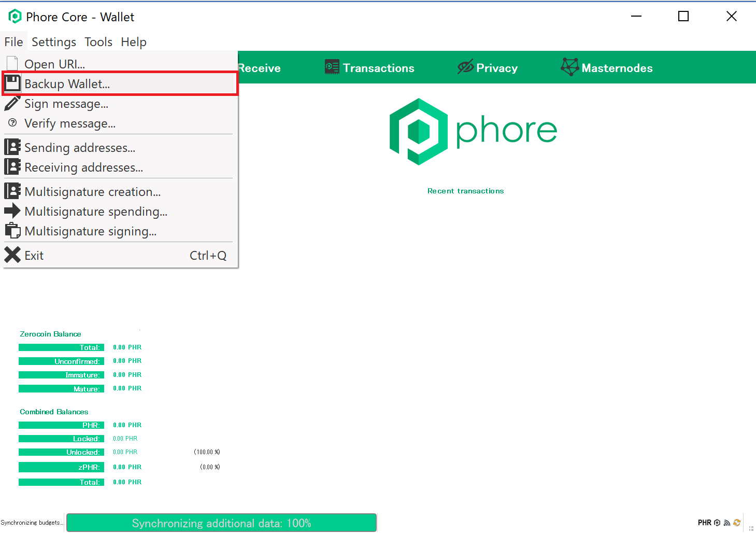The width and height of the screenshot is (756, 533).
Task: Open the Tools menu
Action: tap(98, 42)
